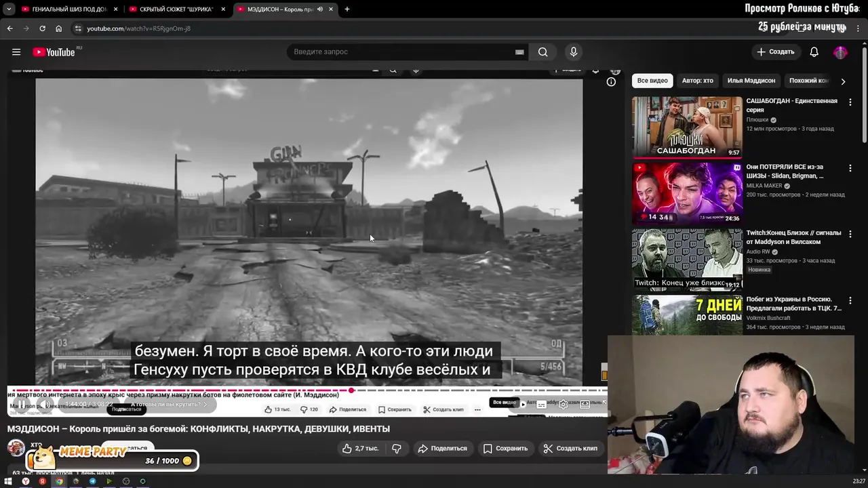
Task: Click the Создать клип button
Action: (570, 448)
